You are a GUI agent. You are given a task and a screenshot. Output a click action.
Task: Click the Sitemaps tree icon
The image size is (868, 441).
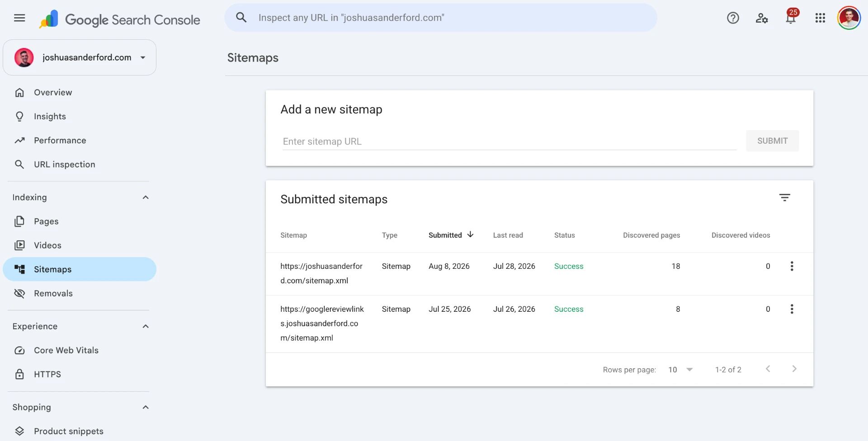click(19, 269)
